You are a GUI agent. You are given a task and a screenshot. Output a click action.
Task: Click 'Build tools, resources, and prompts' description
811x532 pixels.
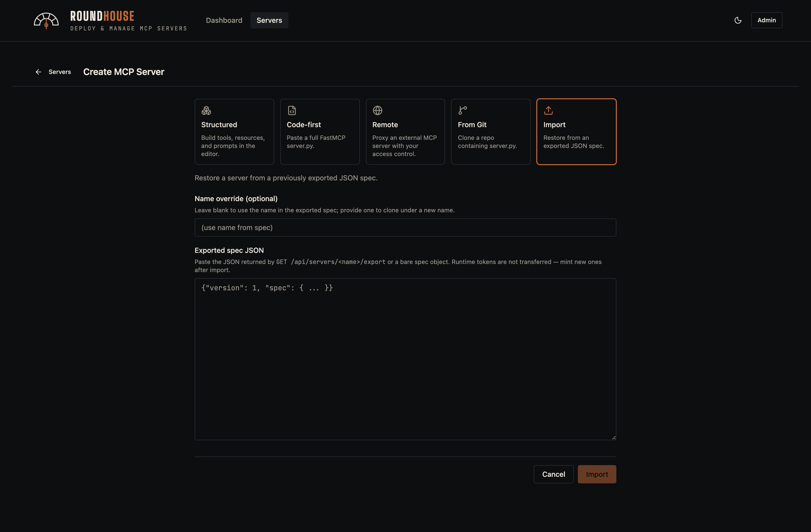pos(233,146)
